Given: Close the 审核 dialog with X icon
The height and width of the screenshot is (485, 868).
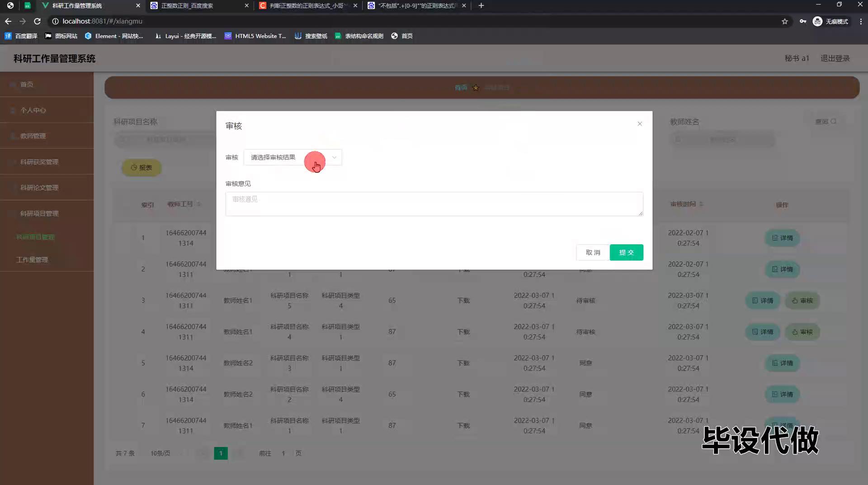Looking at the screenshot, I should 639,124.
